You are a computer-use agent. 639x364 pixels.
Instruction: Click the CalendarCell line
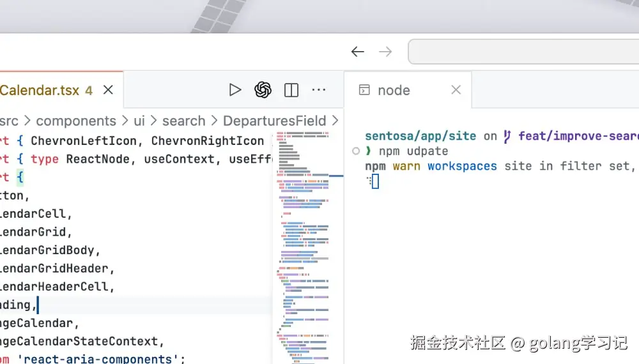(36, 214)
